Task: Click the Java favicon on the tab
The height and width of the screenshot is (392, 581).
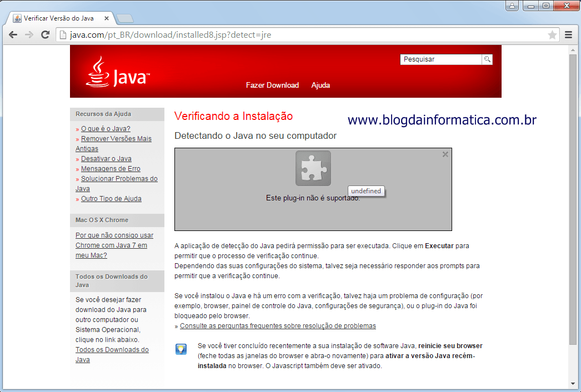Action: coord(17,18)
